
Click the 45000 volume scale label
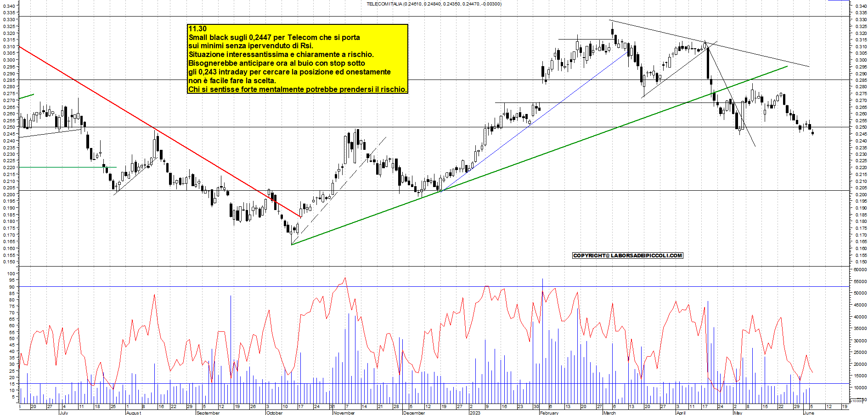pos(860,305)
